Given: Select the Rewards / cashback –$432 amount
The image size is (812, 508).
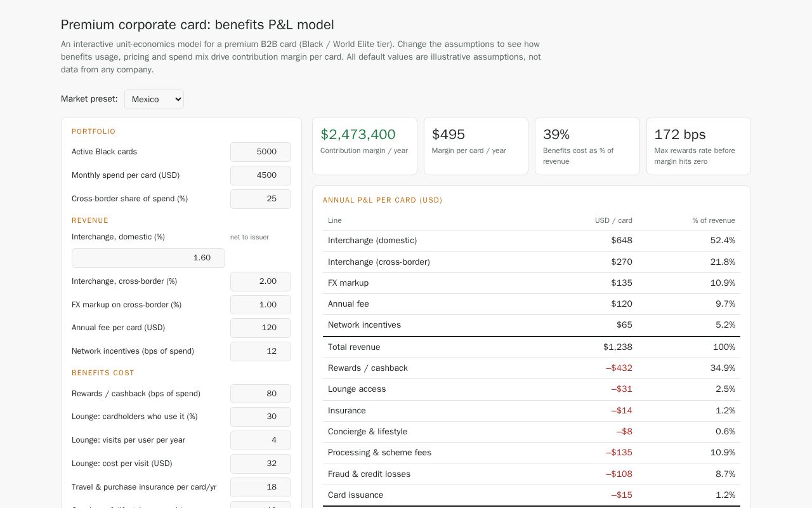Looking at the screenshot, I should pos(619,368).
